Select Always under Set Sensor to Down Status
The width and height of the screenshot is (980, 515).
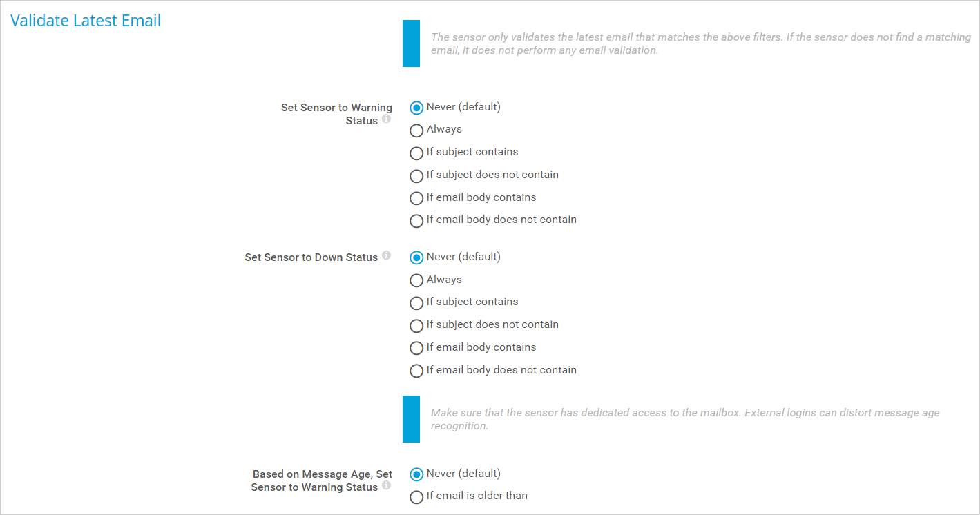point(416,280)
